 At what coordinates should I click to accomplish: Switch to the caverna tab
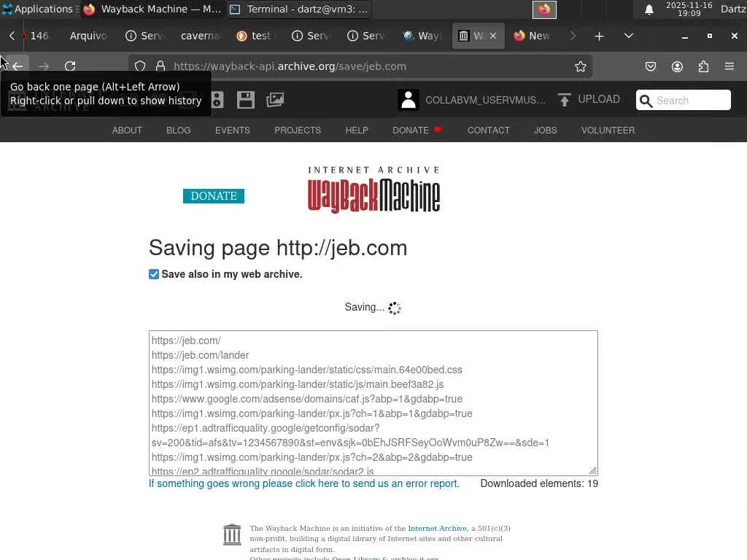(x=200, y=36)
